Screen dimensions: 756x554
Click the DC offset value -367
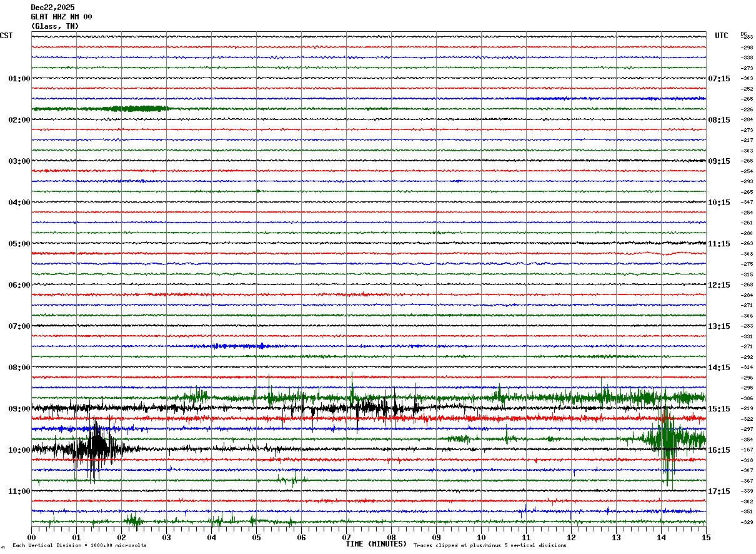(x=747, y=481)
